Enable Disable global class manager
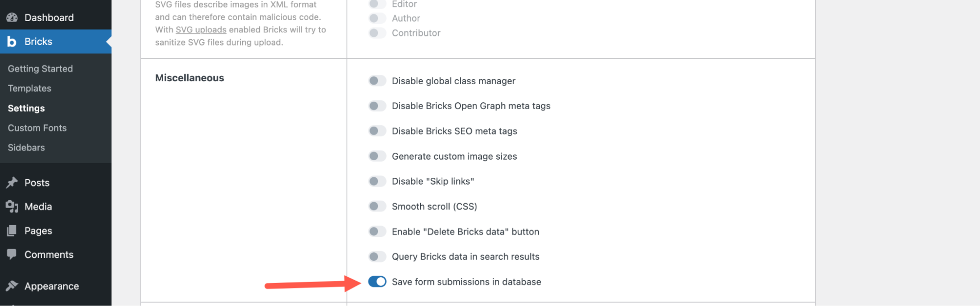Image resolution: width=980 pixels, height=306 pixels. coord(377,81)
